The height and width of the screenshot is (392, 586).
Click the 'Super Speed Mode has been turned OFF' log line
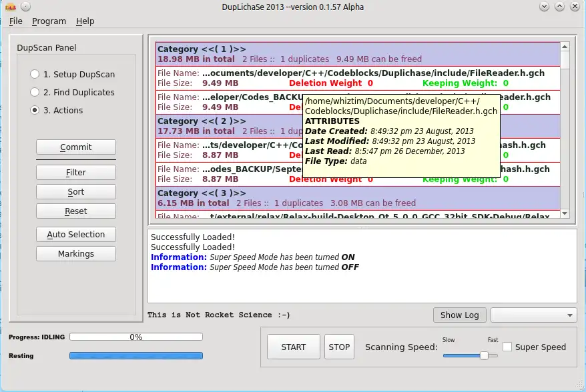255,267
